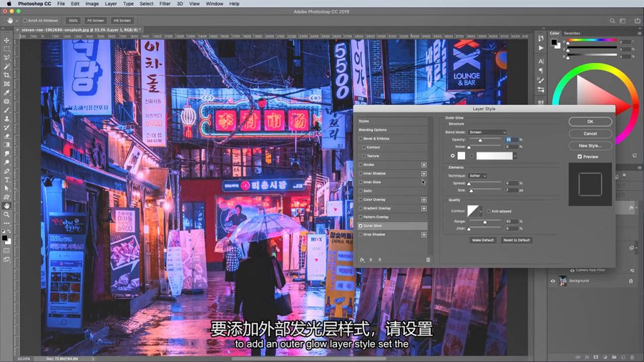Add another Stroke effect with plus icon
Image resolution: width=644 pixels, height=362 pixels.
point(424,165)
